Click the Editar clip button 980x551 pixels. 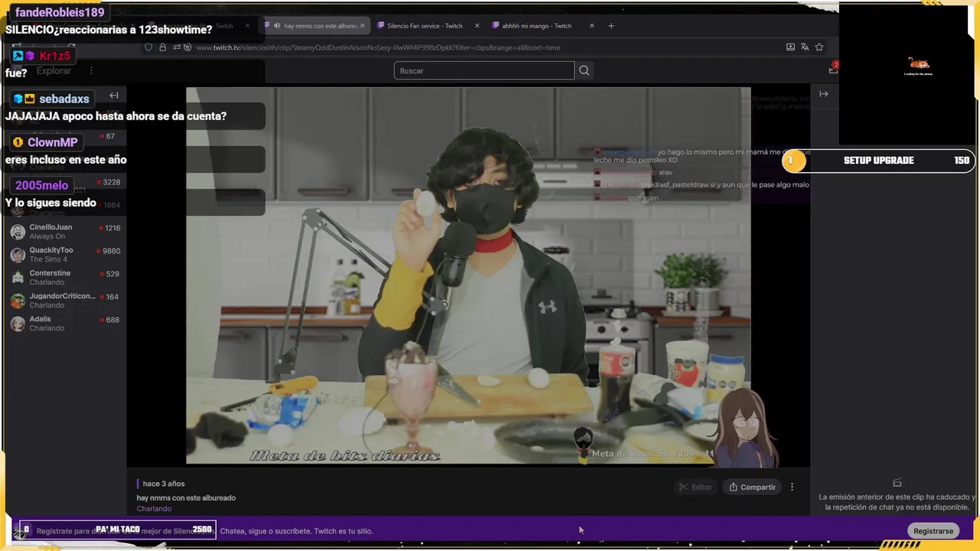(695, 487)
